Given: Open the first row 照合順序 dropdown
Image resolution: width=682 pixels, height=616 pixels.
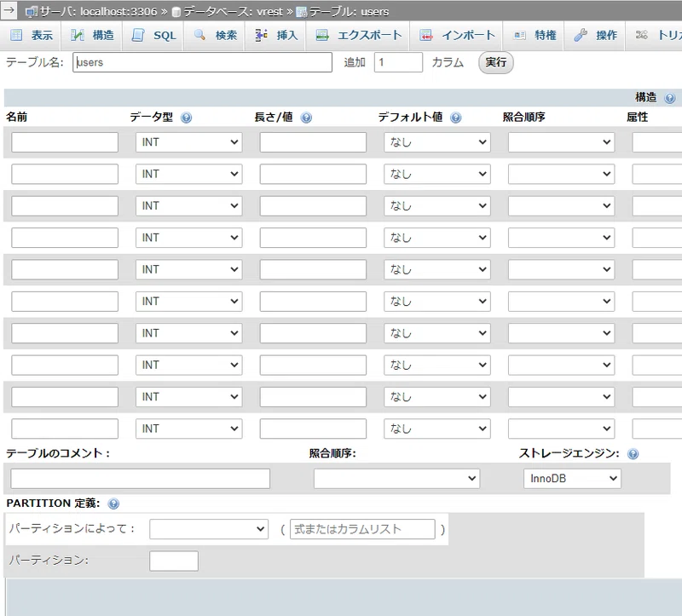Looking at the screenshot, I should [561, 142].
